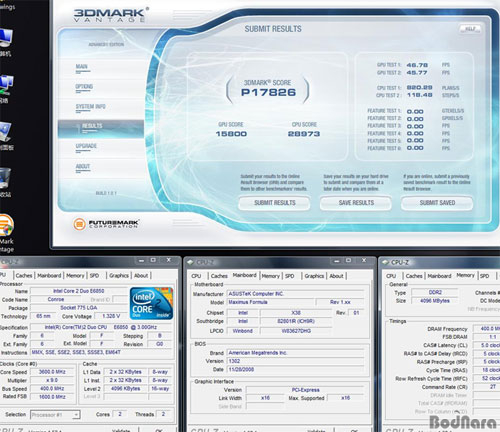The image size is (500, 432).
Task: Open ABOUT section in 3DMark sidebar
Action: tap(83, 167)
